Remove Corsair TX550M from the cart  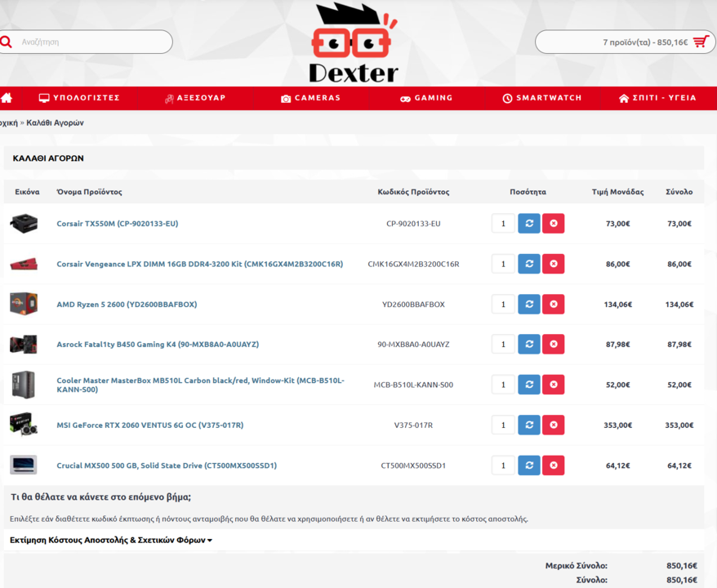point(554,224)
